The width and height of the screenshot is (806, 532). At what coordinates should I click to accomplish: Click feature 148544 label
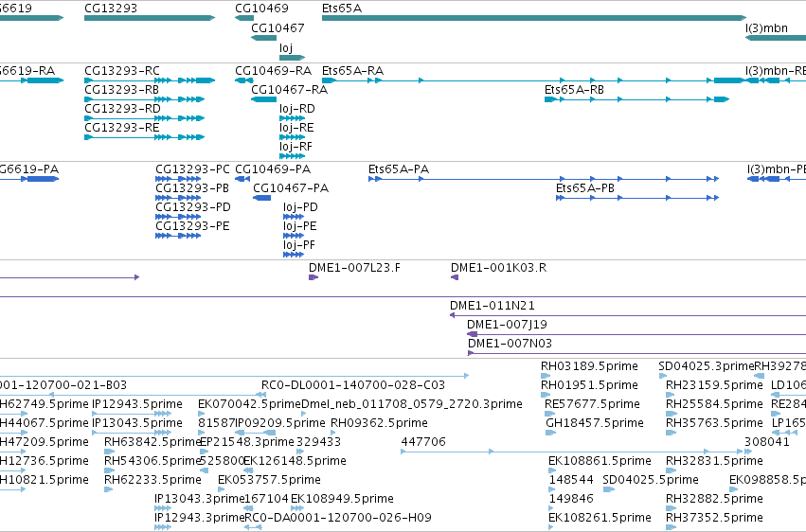click(571, 480)
